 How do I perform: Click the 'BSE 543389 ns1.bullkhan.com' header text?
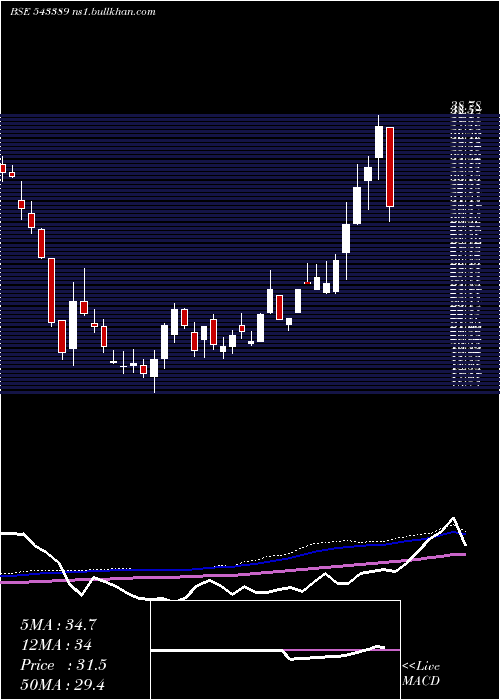(x=83, y=12)
